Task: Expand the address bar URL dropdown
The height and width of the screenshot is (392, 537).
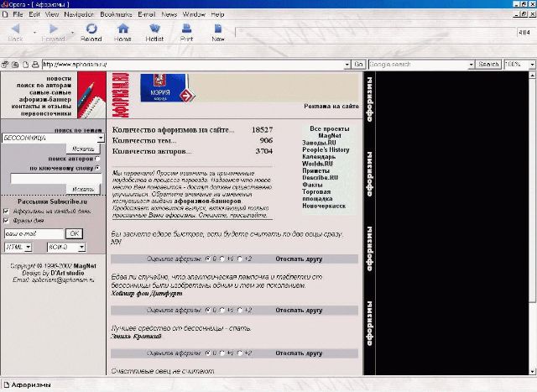Action: point(347,65)
